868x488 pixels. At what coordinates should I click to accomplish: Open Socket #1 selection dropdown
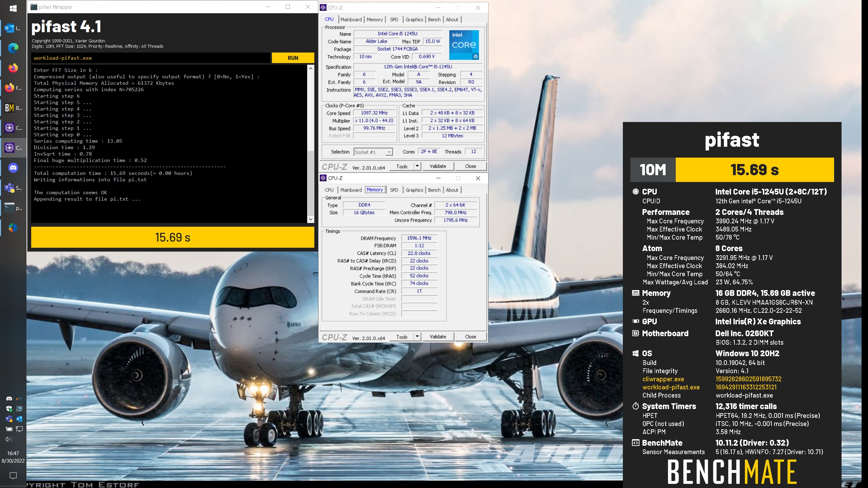[373, 152]
